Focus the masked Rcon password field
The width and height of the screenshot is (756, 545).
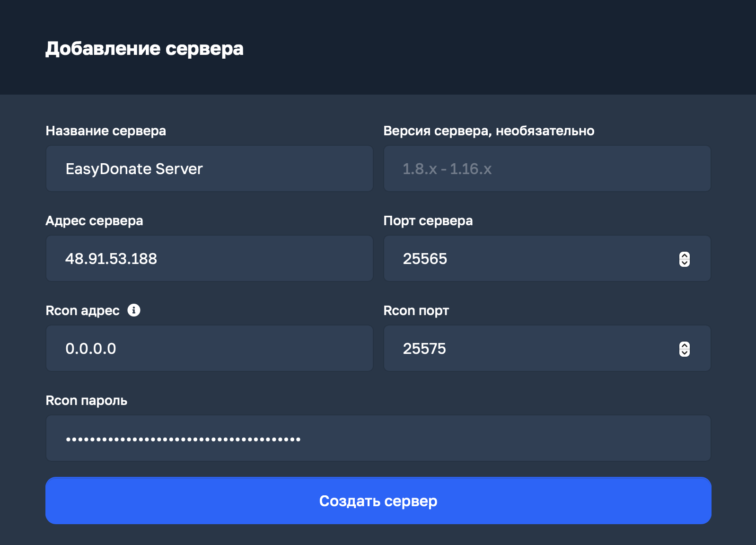[x=378, y=439]
